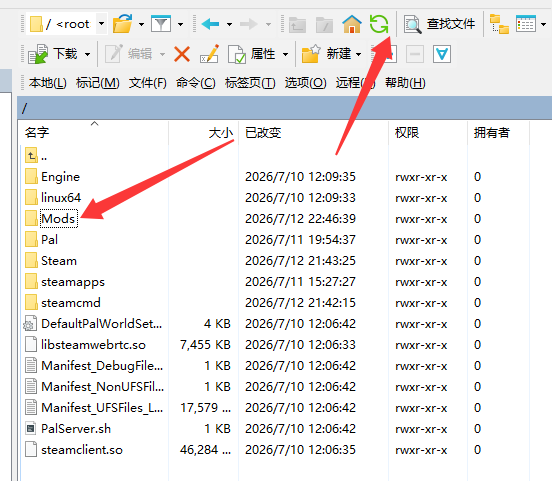The image size is (552, 481).
Task: Click the invert selection icon
Action: point(442,54)
